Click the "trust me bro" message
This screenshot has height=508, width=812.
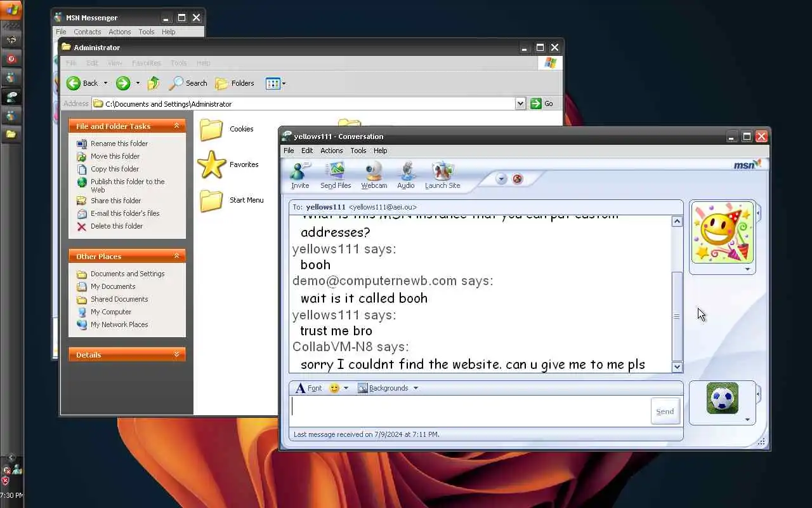(336, 331)
